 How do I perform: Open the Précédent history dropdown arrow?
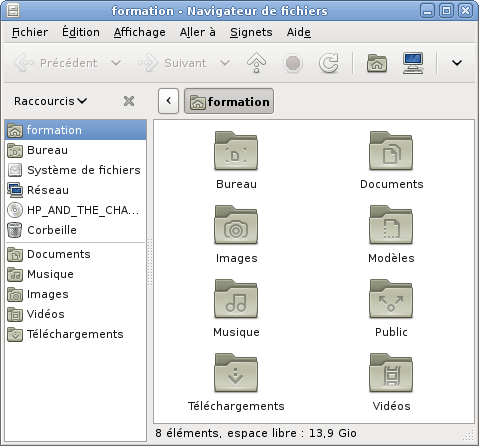coord(116,63)
